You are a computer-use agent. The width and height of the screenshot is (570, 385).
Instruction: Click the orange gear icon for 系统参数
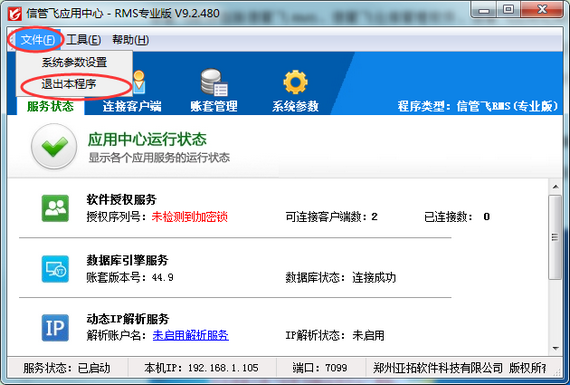pyautogui.click(x=295, y=82)
